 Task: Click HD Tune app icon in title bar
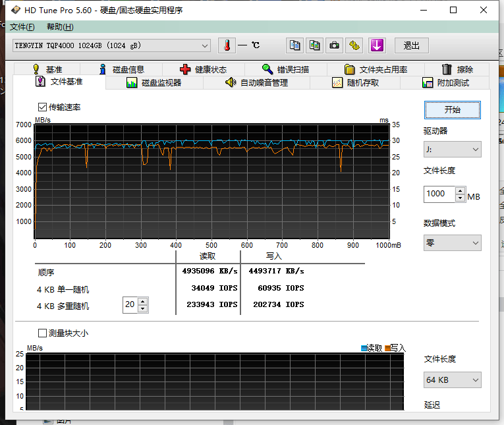[15, 11]
